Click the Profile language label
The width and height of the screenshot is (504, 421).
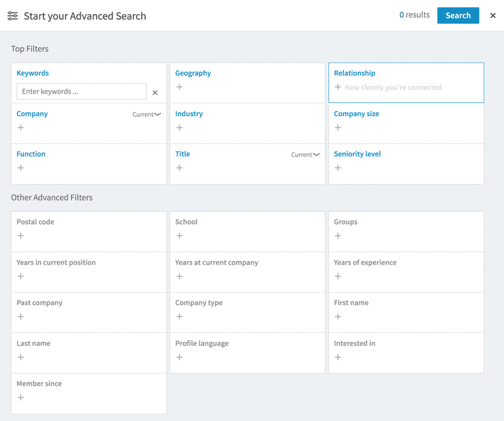202,344
